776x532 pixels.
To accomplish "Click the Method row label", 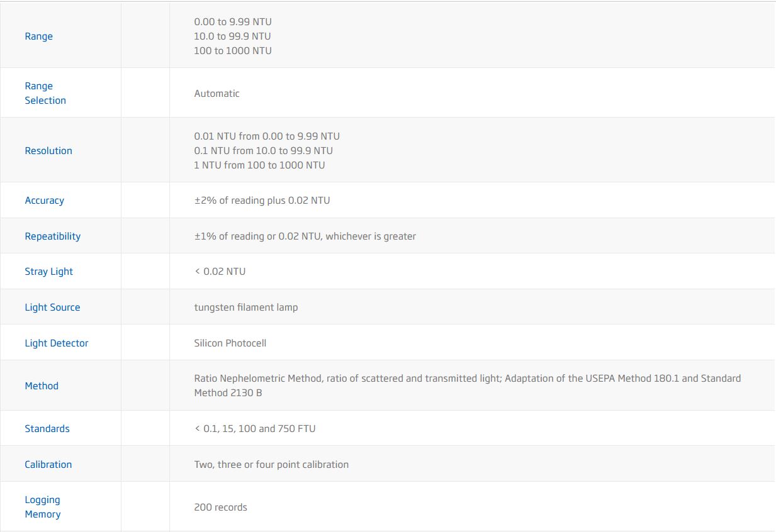I will click(x=42, y=386).
